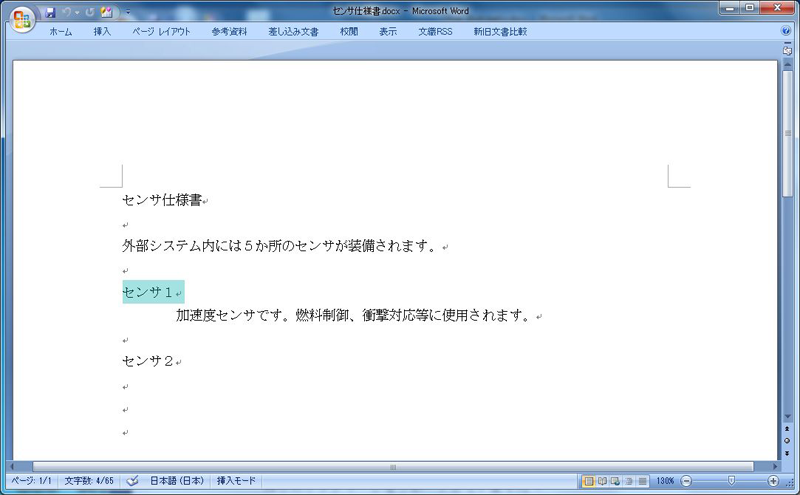Click the fourth Quick Access toolbar icon
Screen dimensions: 800x495
click(106, 12)
